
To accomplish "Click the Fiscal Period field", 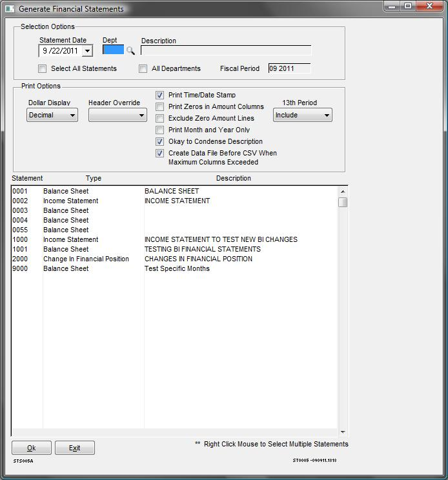I will click(289, 68).
